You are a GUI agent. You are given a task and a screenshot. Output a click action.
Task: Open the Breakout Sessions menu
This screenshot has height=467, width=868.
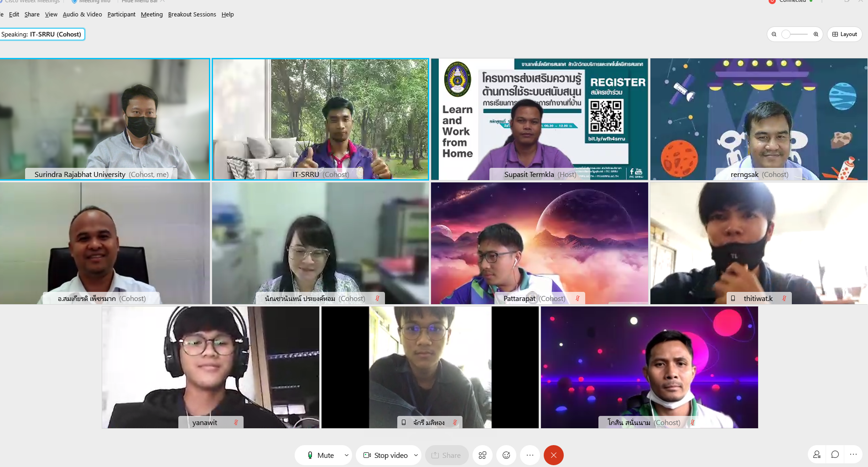(192, 15)
